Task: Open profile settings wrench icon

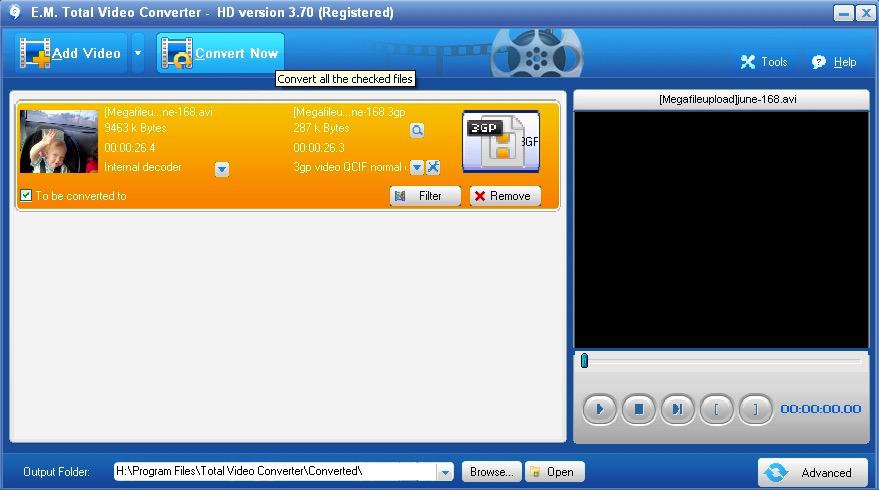Action: [433, 167]
